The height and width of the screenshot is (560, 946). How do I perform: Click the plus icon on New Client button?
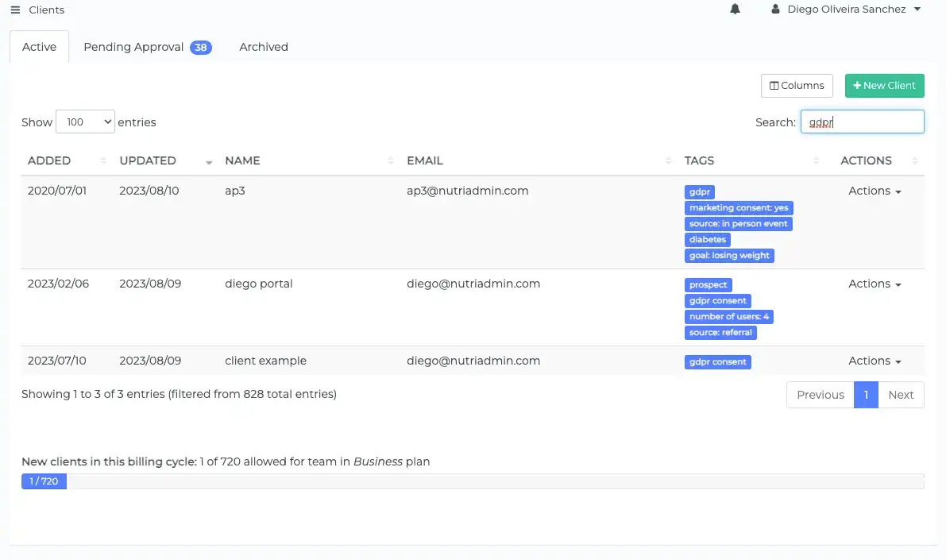click(x=859, y=85)
